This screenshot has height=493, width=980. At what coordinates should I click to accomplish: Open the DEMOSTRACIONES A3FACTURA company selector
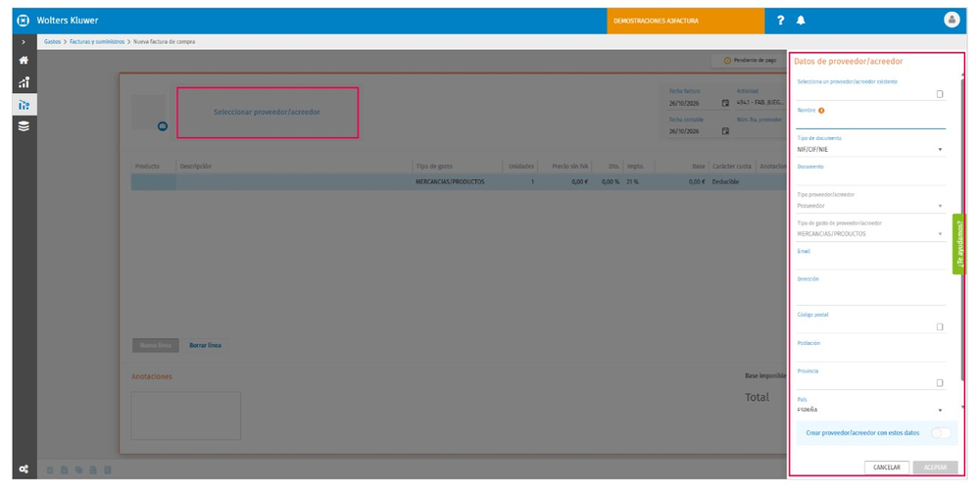click(685, 21)
